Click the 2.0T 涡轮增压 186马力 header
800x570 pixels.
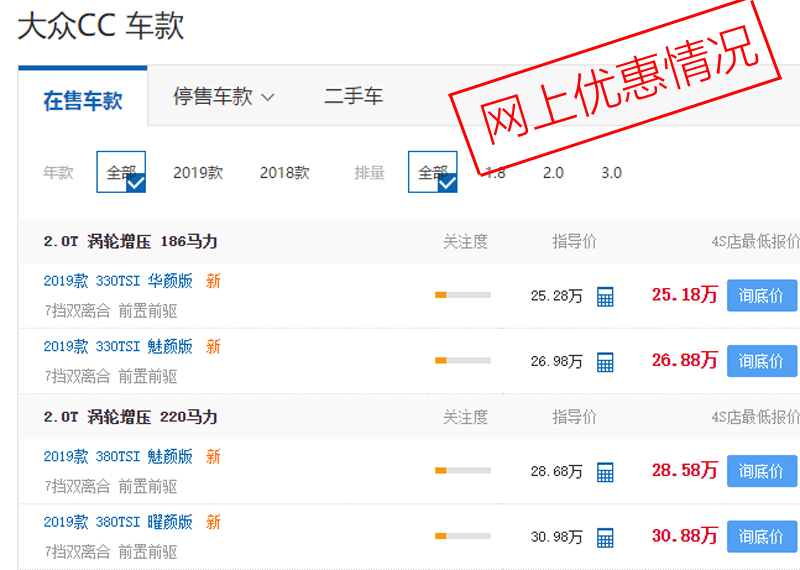point(131,241)
